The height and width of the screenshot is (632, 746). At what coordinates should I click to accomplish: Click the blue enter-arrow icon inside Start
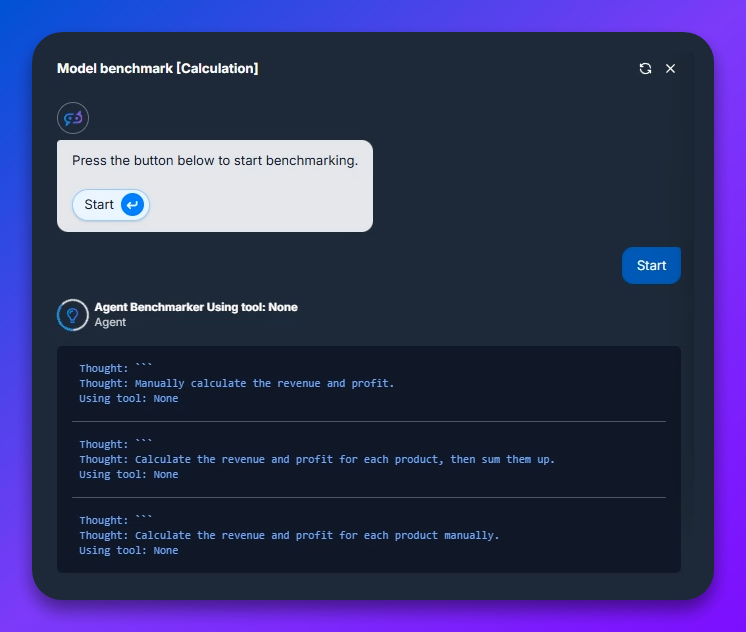coord(132,205)
